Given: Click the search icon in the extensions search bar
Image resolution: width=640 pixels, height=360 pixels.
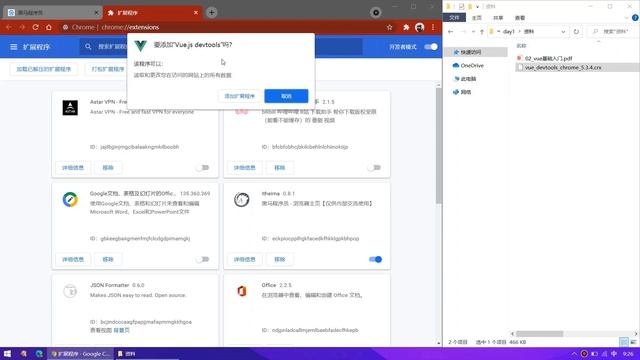Looking at the screenshot, I should pos(88,47).
